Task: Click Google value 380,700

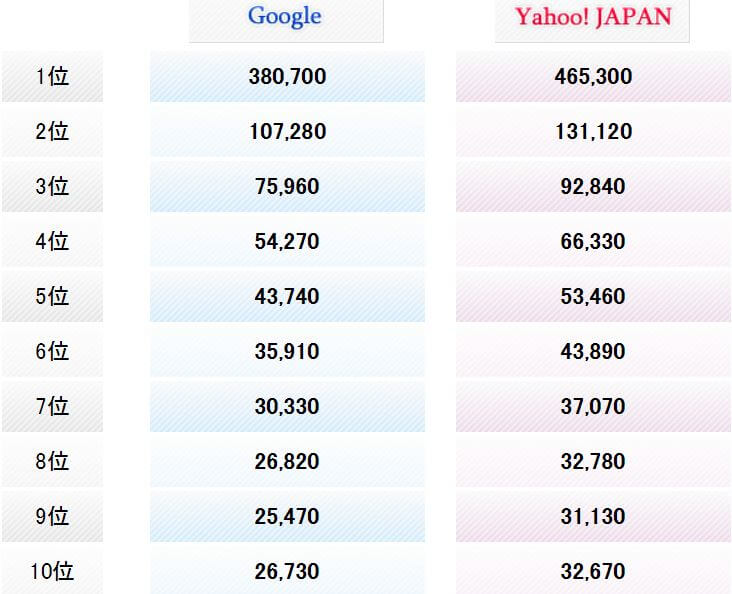Action: [288, 77]
